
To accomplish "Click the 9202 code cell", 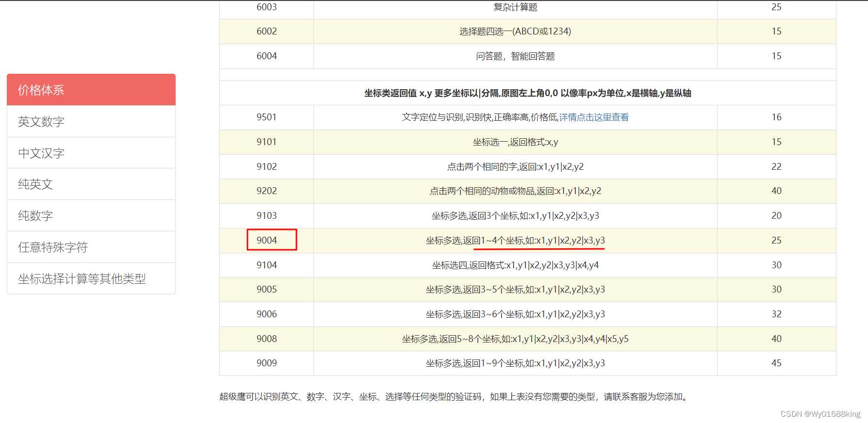I will (267, 191).
